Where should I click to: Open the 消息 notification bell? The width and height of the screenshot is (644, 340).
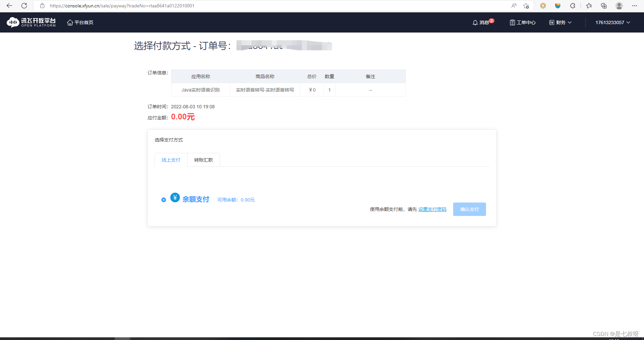482,22
